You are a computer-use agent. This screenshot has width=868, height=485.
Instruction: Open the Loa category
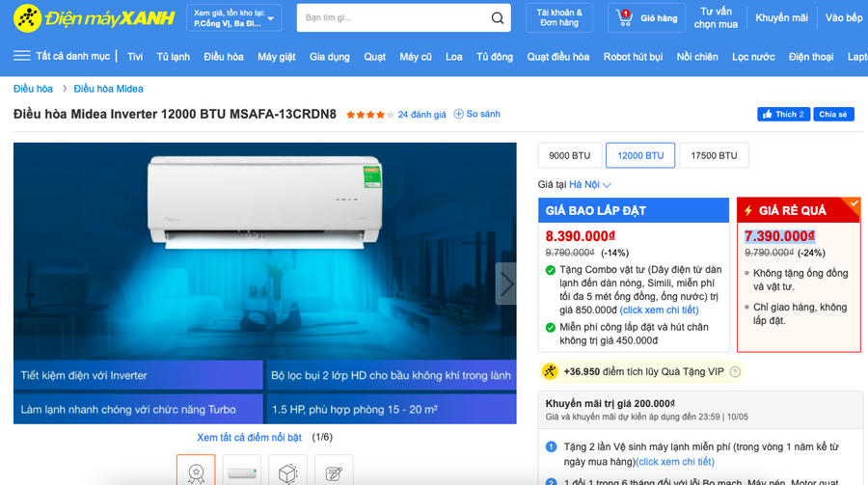point(454,57)
